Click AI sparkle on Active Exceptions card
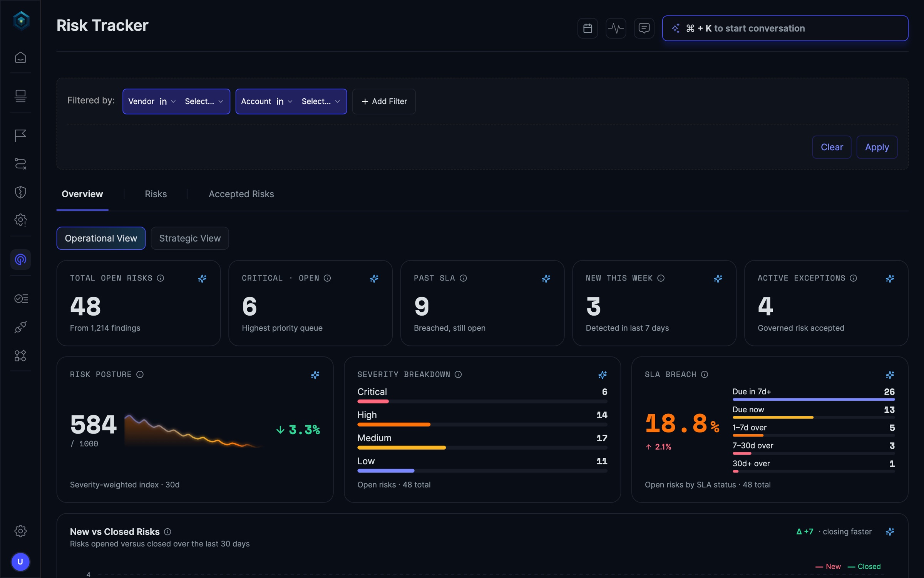This screenshot has width=924, height=578. tap(890, 278)
